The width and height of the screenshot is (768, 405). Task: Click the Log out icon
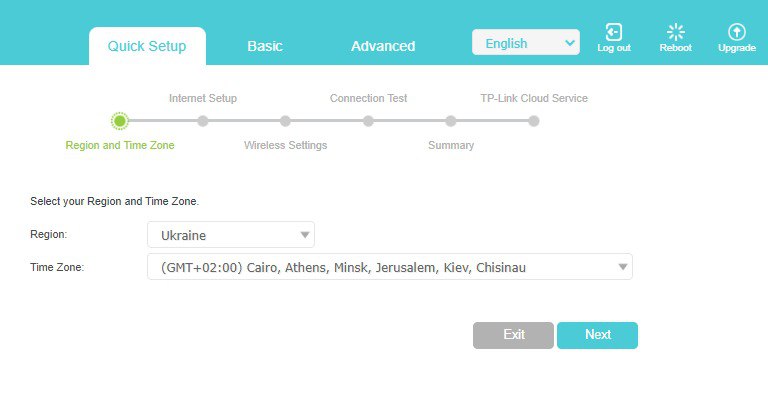(x=614, y=33)
